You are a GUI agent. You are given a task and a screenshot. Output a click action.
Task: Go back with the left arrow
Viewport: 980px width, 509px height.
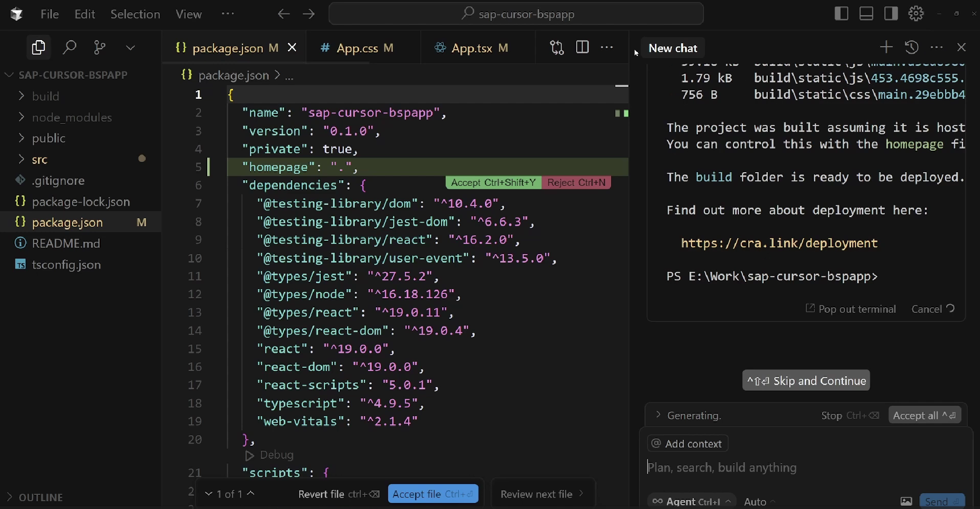tap(284, 14)
